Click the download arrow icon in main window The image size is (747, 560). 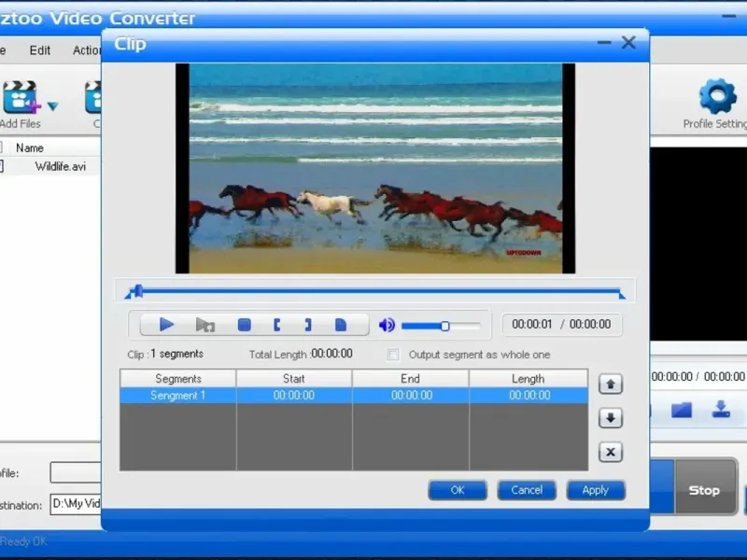pos(721,410)
